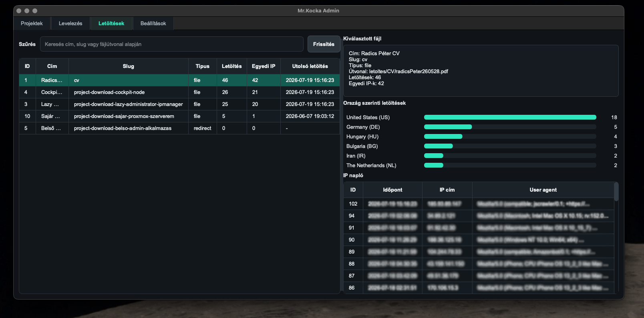Screen dimensions: 644x318
Task: Select row project-download-belso-admin-alkalmazas
Action: click(179, 128)
